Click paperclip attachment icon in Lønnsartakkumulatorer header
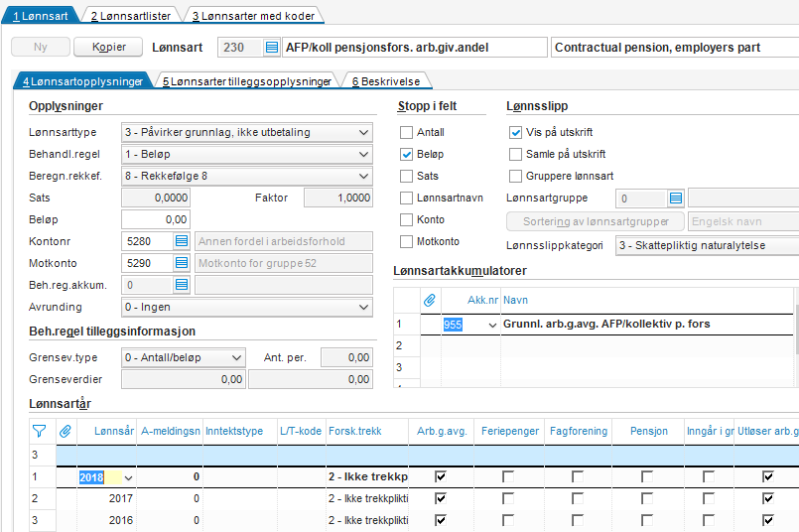The image size is (799, 532). click(430, 300)
